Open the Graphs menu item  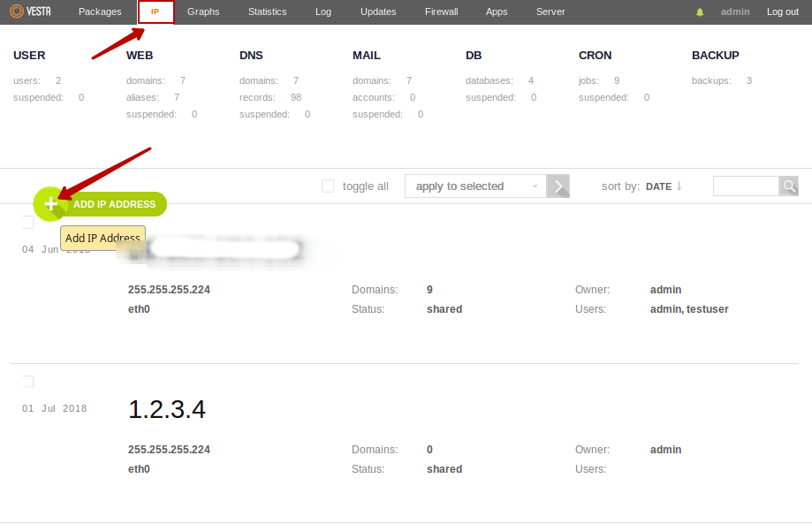203,12
